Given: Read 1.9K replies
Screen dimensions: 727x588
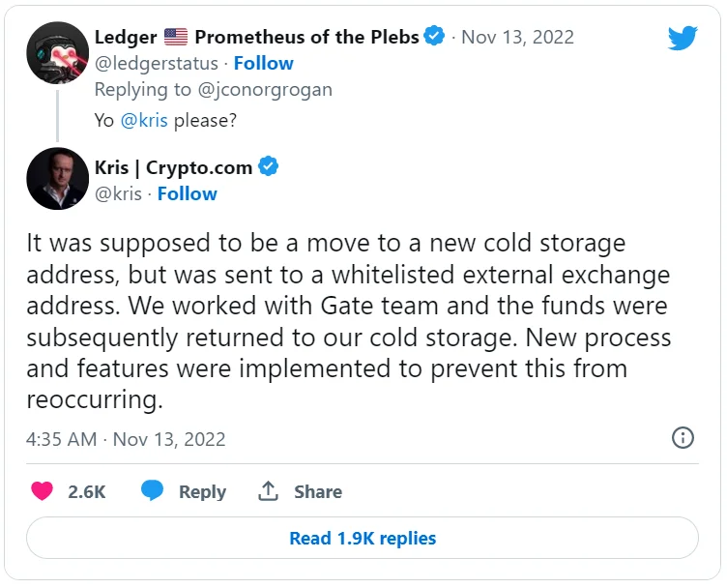Looking at the screenshot, I should 363,538.
